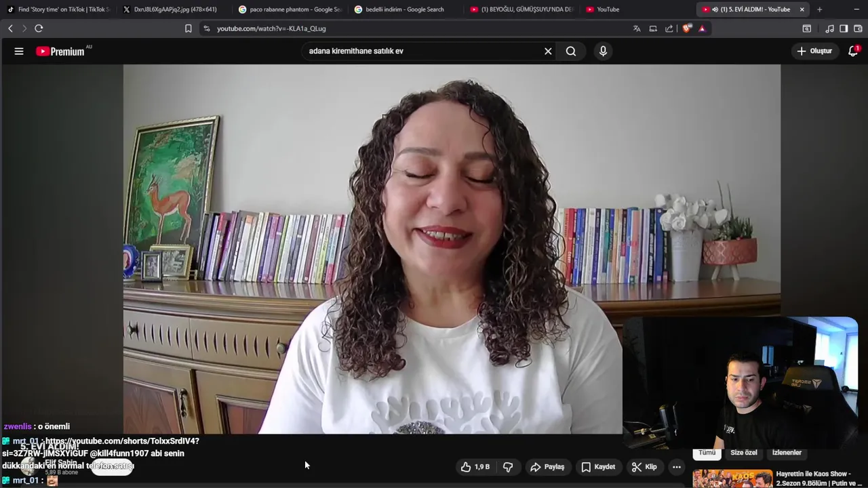This screenshot has height=488, width=868.
Task: Switch to TikTok Story time tab
Action: click(58, 9)
